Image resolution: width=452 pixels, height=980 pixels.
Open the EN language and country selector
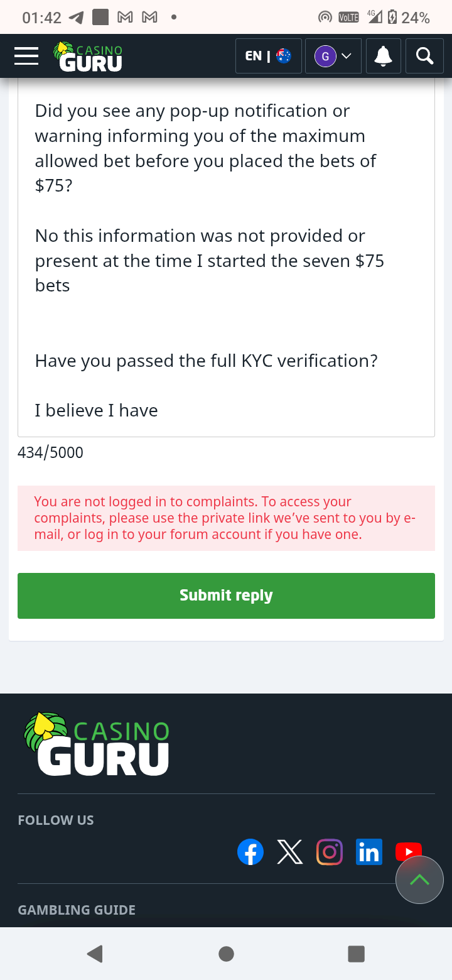pyautogui.click(x=268, y=56)
